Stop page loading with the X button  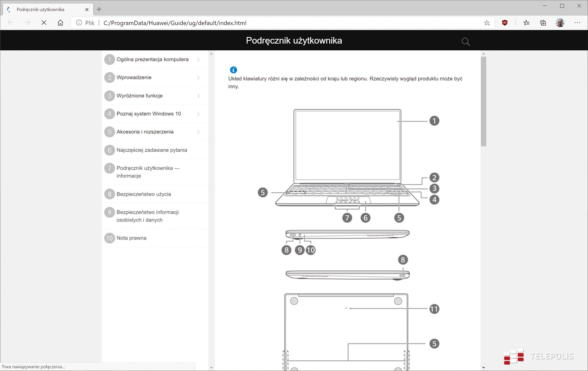click(44, 23)
